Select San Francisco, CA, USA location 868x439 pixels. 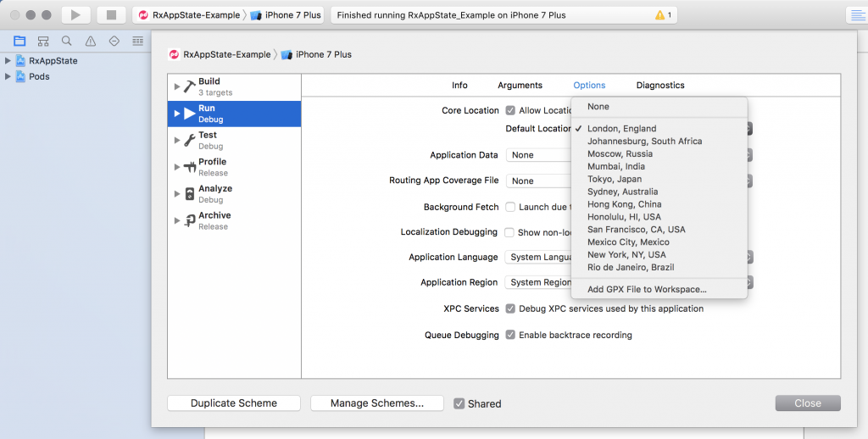point(659,229)
